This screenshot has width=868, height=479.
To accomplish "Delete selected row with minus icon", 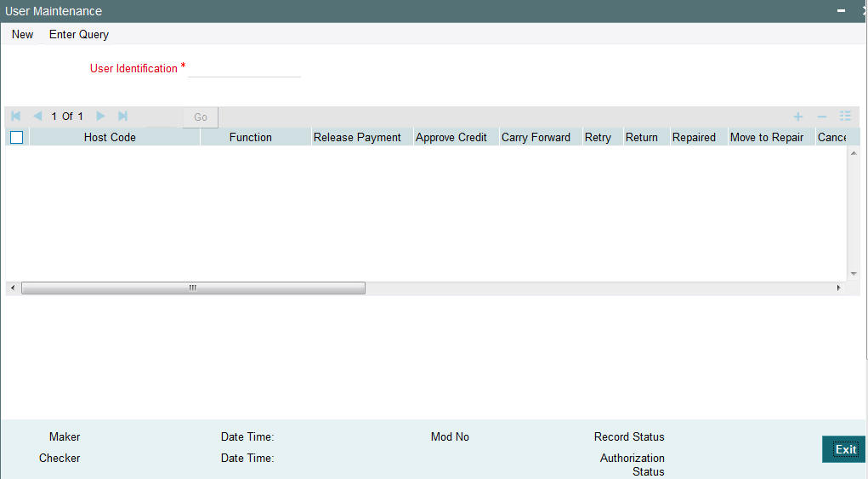I will pyautogui.click(x=821, y=117).
